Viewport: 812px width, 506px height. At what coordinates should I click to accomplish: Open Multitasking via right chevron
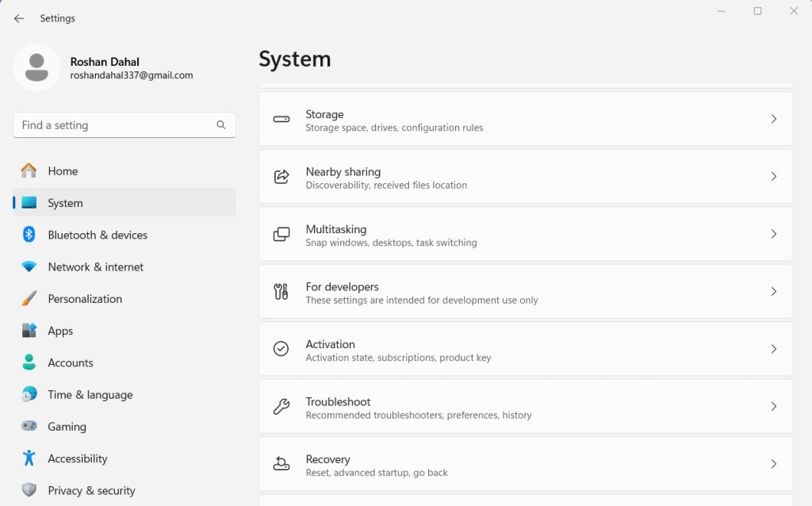tap(774, 234)
